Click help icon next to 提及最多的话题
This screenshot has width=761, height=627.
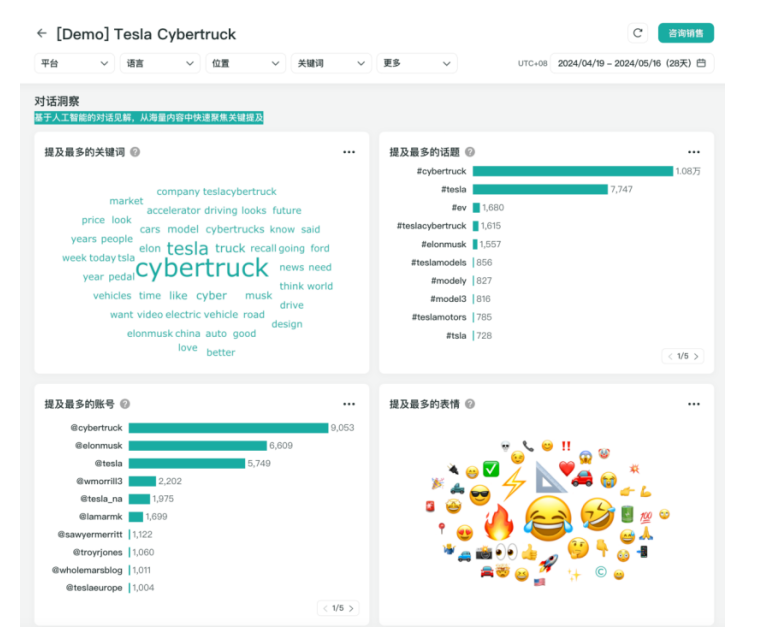(x=469, y=152)
